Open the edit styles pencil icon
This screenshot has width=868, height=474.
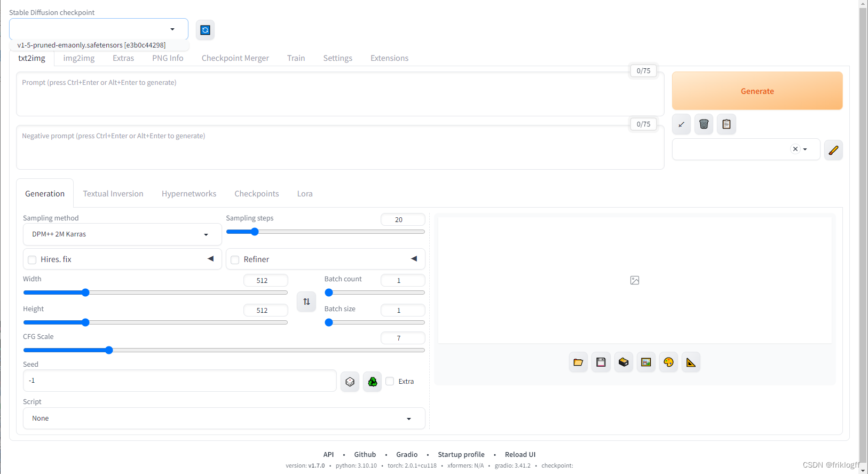[x=833, y=150]
